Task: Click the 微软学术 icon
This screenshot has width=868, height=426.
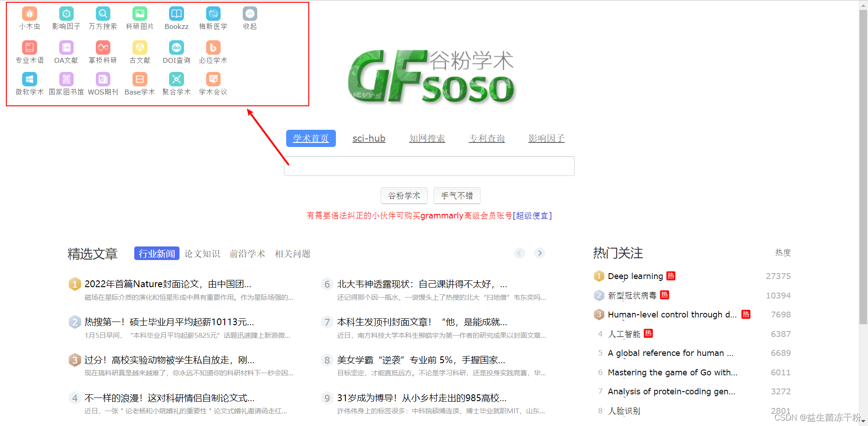Action: (29, 79)
